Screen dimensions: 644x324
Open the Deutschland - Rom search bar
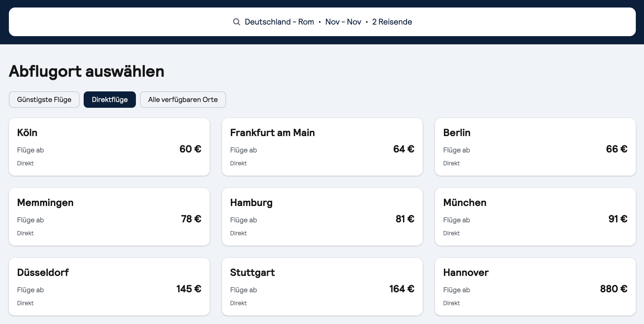point(322,22)
